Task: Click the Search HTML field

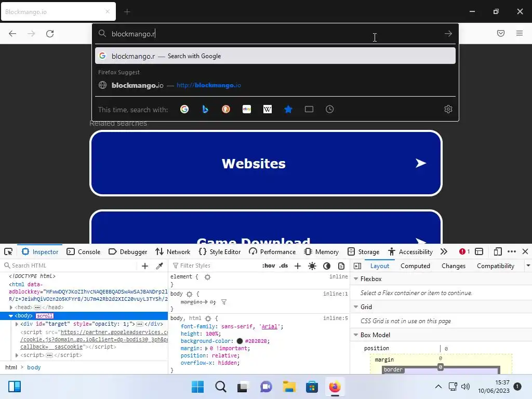Action: coord(70,265)
